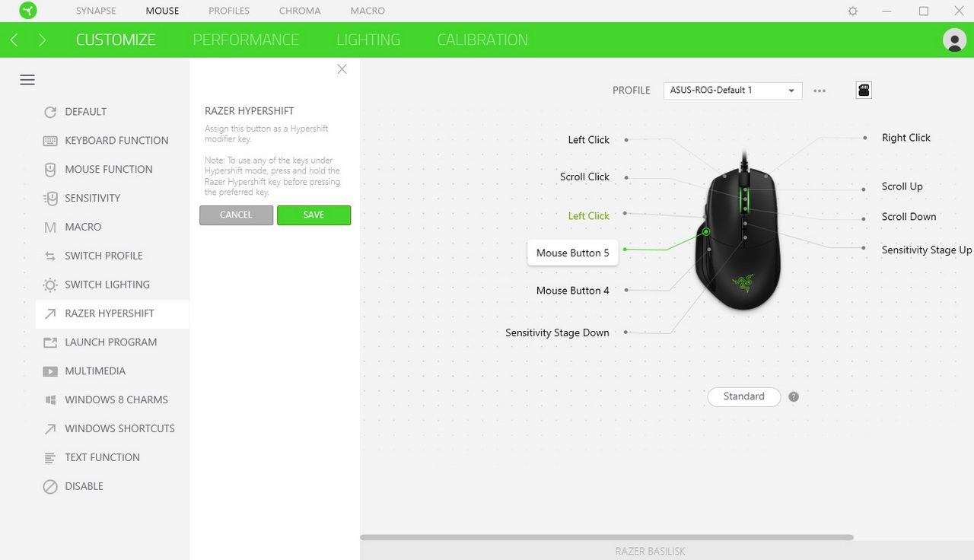Select the Sensitivity Stage Up assignment

[926, 250]
